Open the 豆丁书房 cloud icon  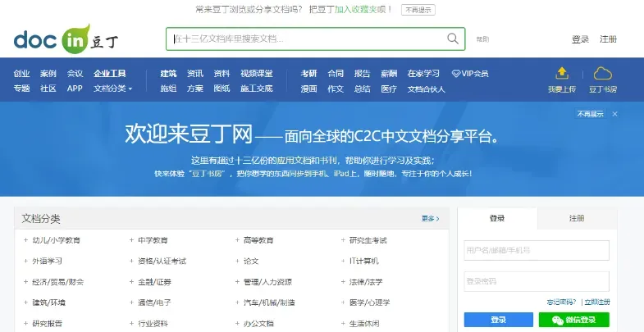(x=602, y=74)
